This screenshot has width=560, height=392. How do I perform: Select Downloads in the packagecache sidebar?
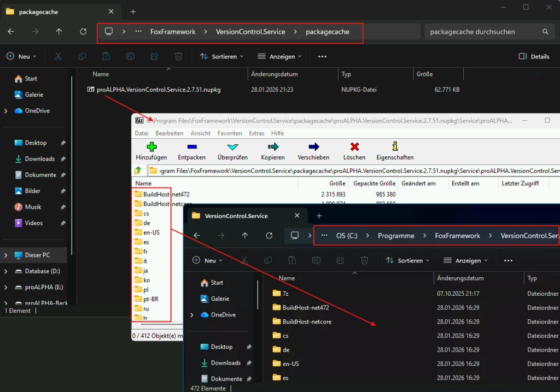click(x=39, y=159)
